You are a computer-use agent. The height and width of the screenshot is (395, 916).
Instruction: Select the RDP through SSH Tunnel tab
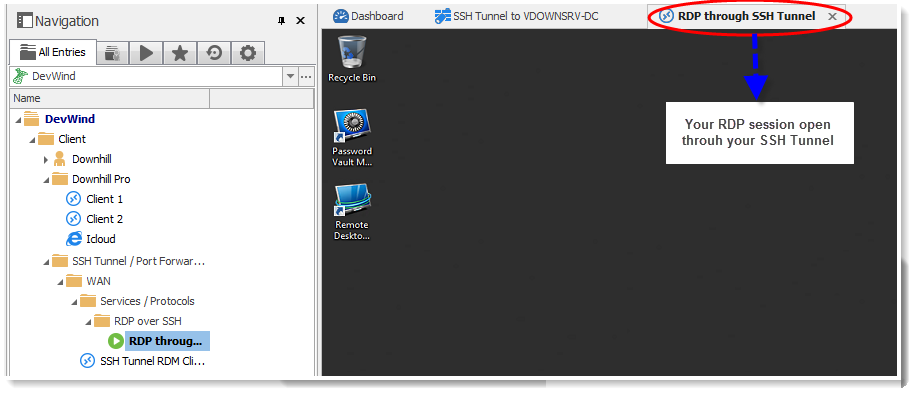coord(746,16)
